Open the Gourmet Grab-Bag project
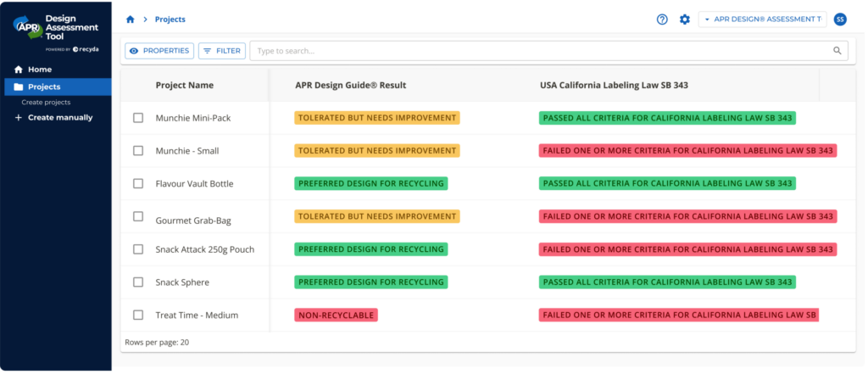Image resolution: width=868 pixels, height=380 pixels. (x=193, y=221)
